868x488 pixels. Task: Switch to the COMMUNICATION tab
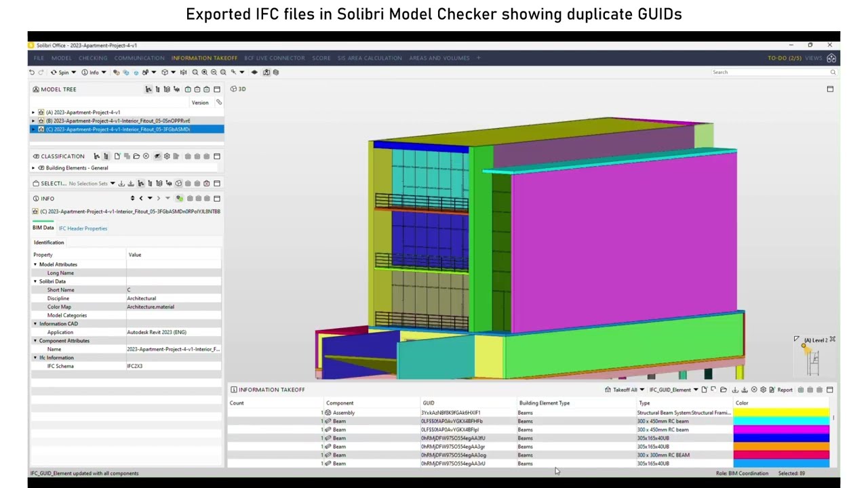(x=140, y=58)
